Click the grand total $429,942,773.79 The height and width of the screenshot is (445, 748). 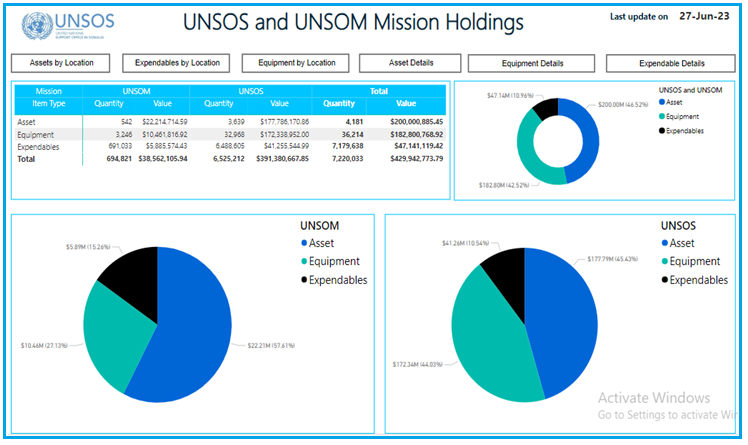(416, 158)
